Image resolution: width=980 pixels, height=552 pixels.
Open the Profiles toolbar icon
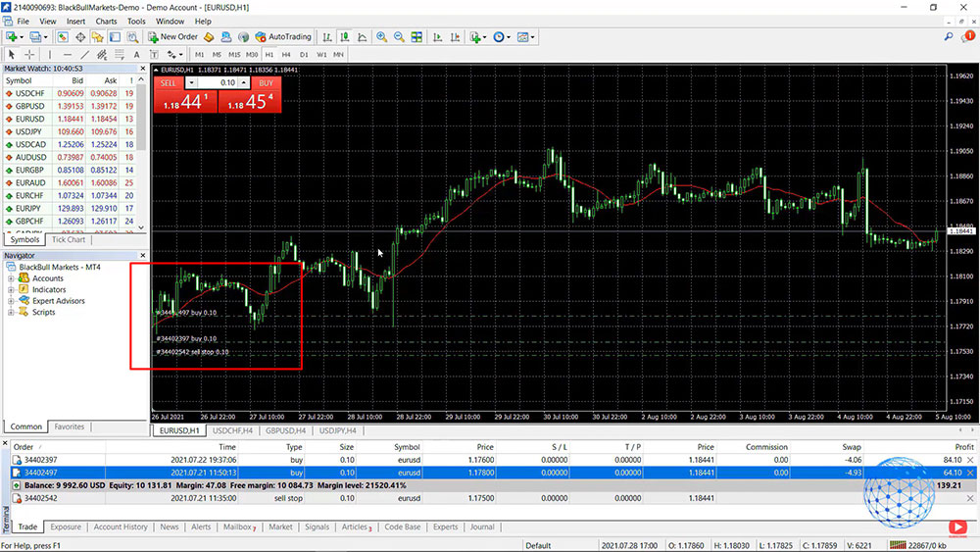(37, 37)
